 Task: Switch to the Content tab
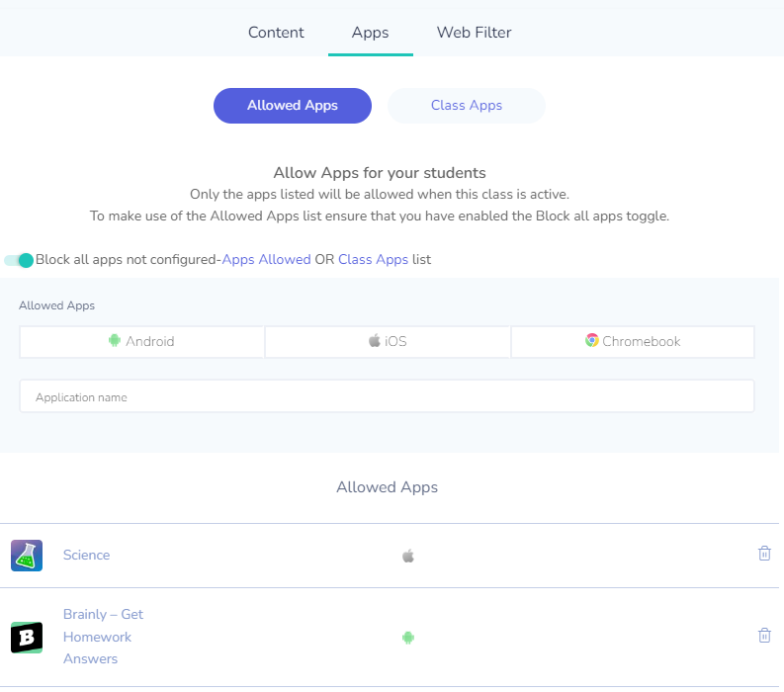pyautogui.click(x=276, y=33)
